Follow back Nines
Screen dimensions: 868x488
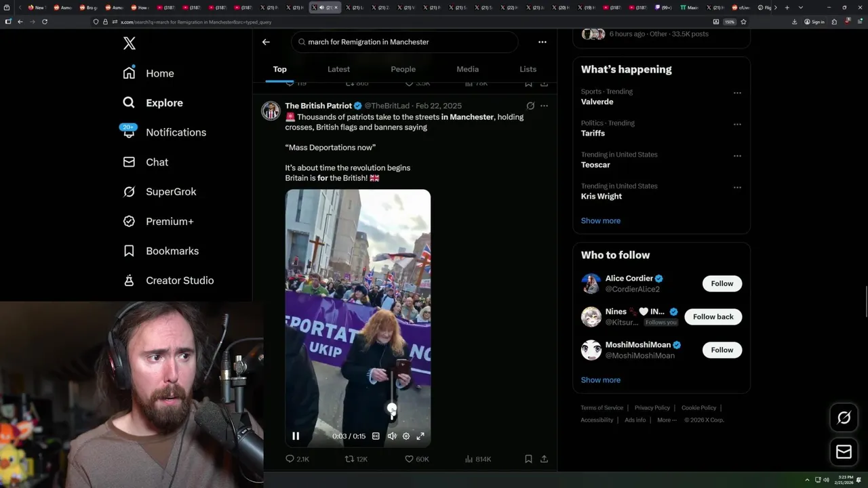click(x=713, y=317)
